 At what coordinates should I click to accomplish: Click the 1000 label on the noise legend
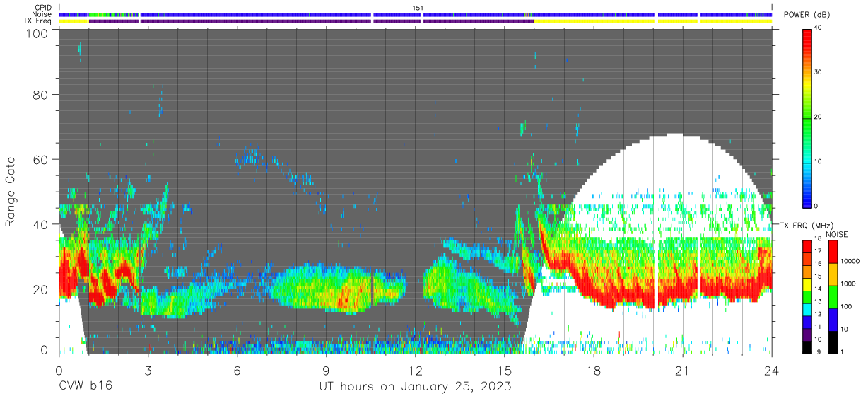[x=848, y=284]
